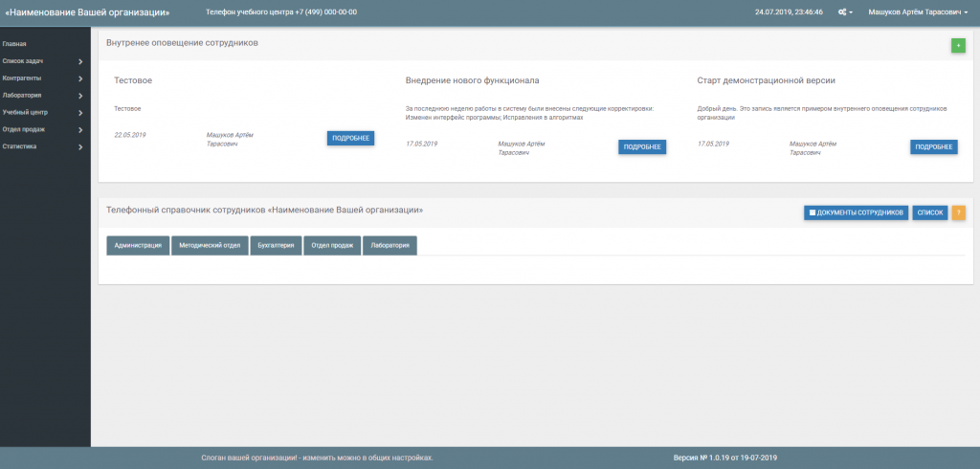Click the Список button

[x=930, y=212]
